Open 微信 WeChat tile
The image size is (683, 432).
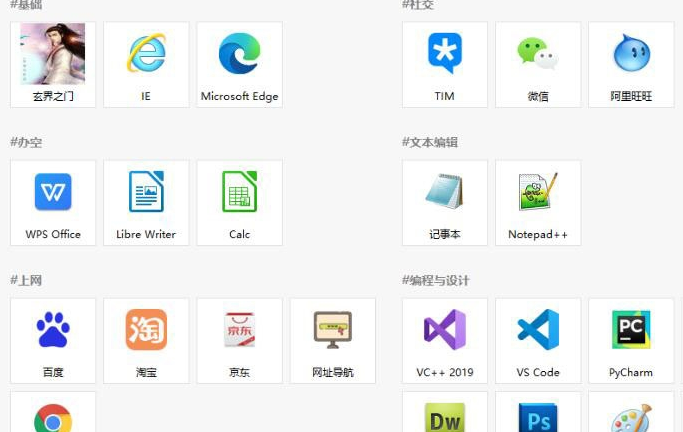pos(538,64)
